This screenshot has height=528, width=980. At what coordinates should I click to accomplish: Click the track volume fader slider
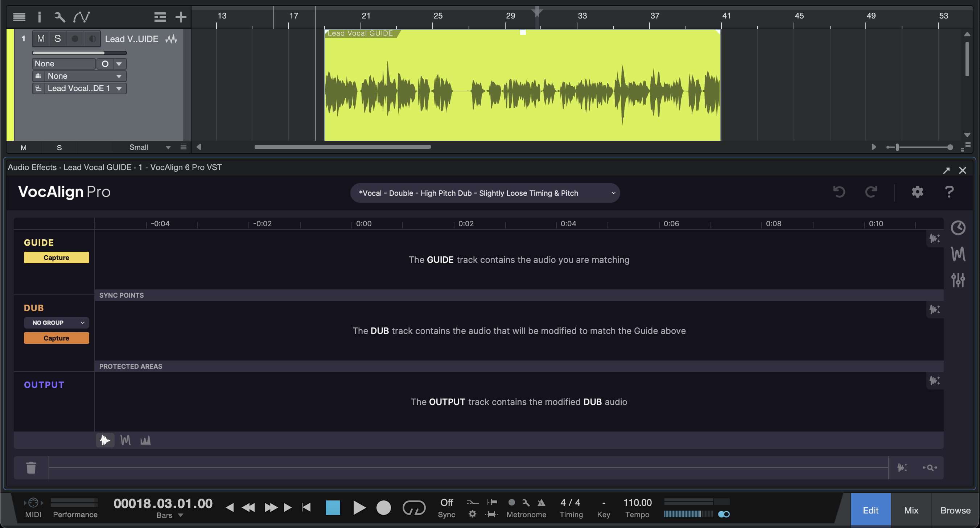point(79,53)
